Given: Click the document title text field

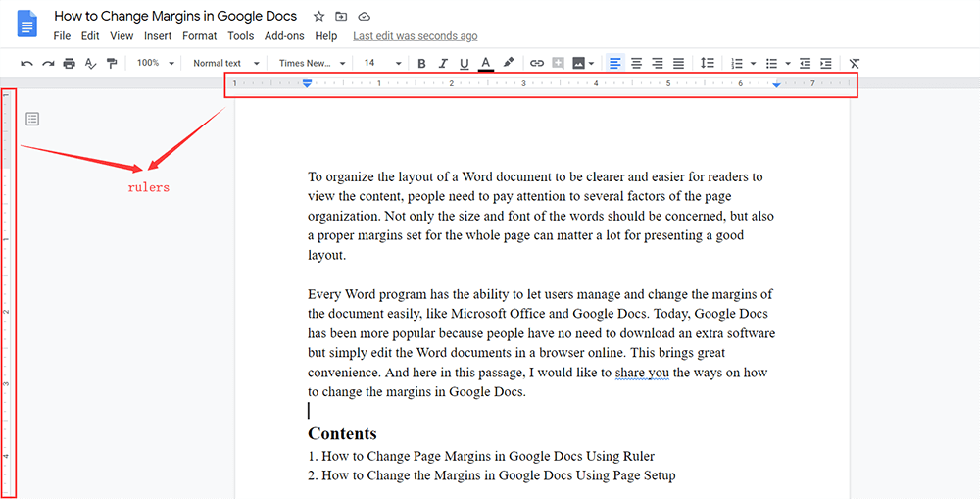Looking at the screenshot, I should pos(175,17).
